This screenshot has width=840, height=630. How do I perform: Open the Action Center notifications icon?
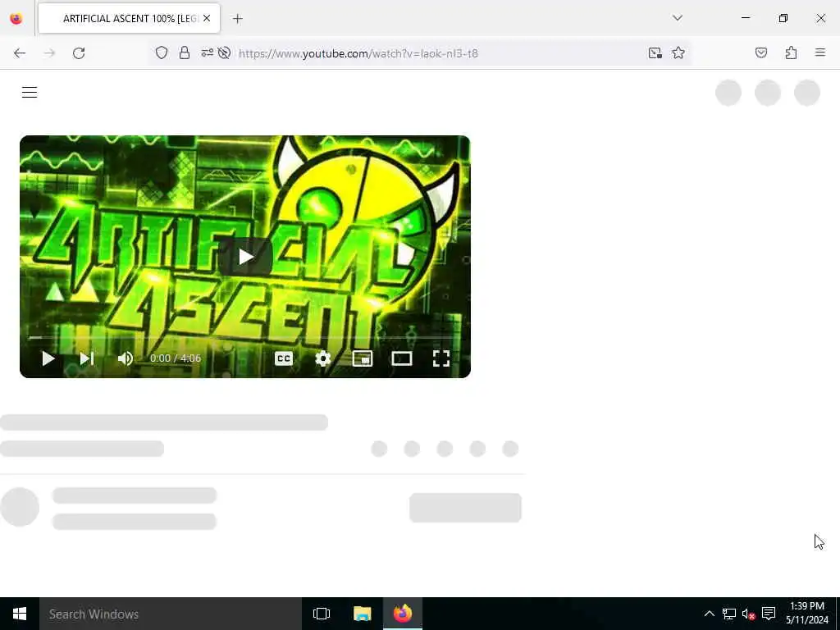pyautogui.click(x=769, y=614)
